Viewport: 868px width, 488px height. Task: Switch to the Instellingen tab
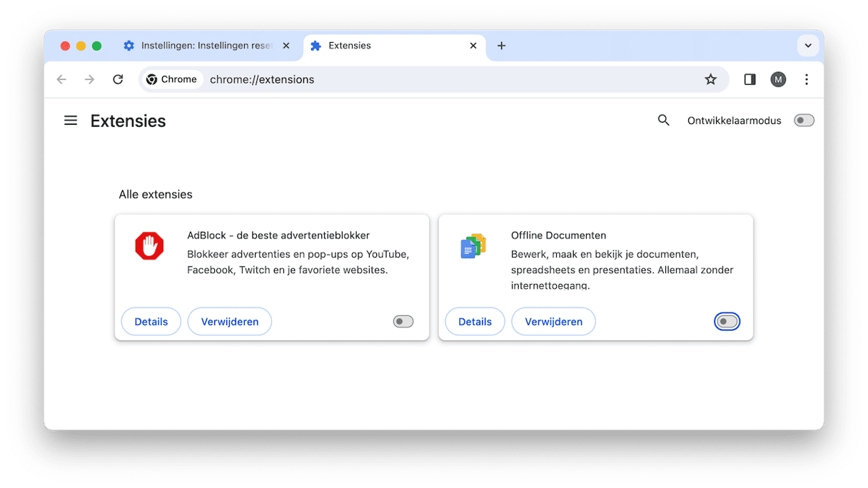point(206,46)
